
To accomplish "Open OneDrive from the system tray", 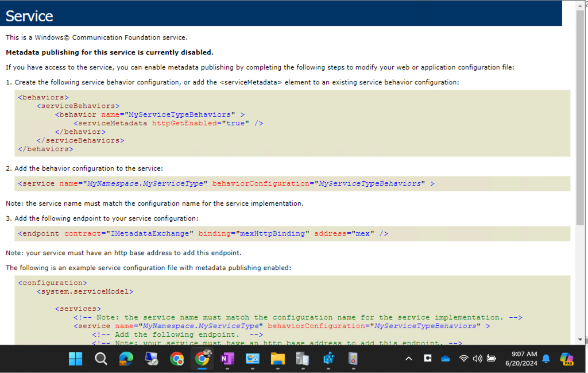I will pos(446,359).
